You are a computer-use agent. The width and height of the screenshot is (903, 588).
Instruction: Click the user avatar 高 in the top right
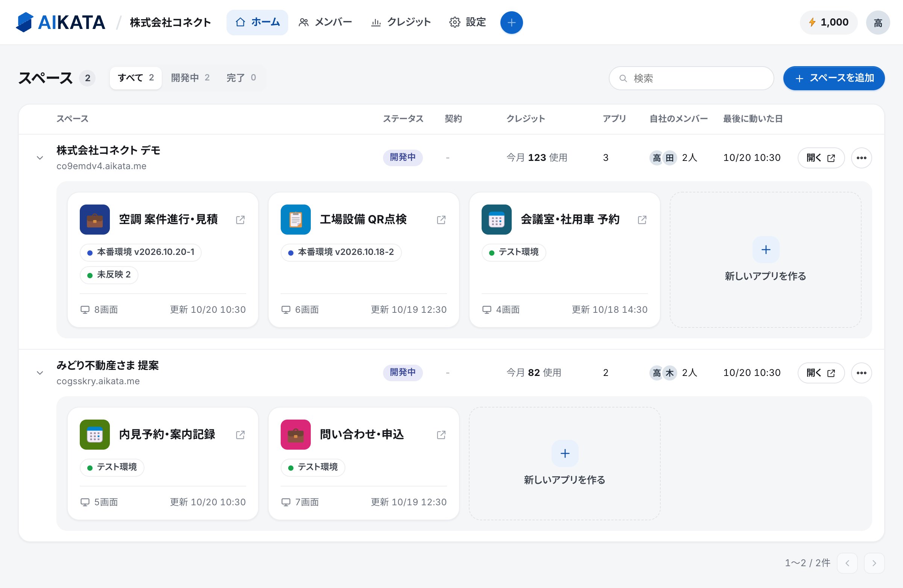[877, 23]
